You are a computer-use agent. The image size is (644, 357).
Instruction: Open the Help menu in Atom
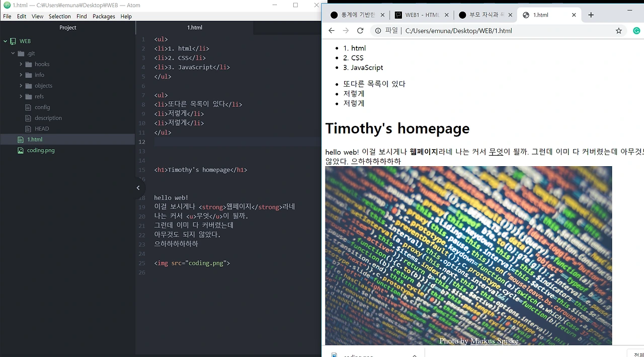click(x=126, y=16)
